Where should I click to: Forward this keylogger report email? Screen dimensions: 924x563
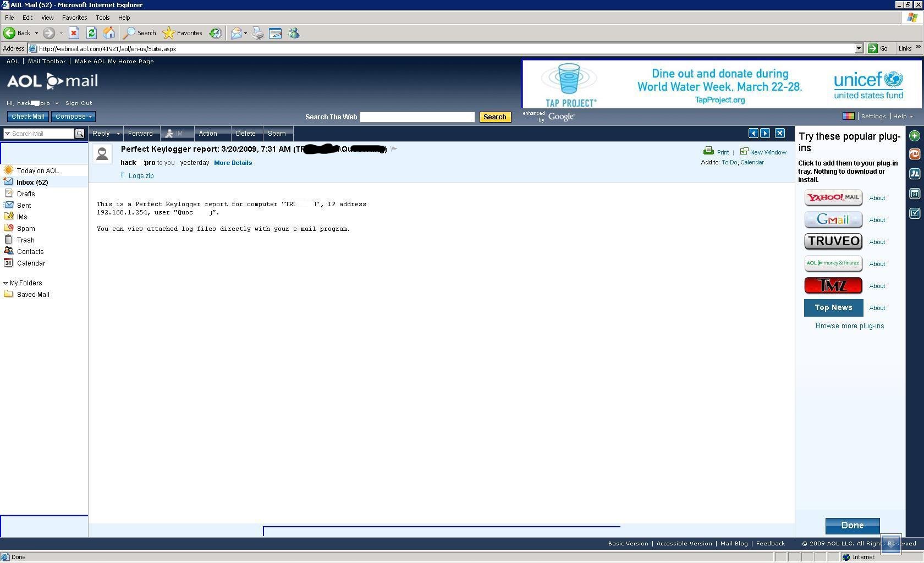(140, 134)
